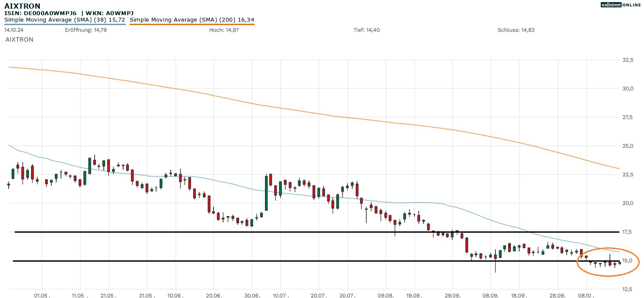Viewport: 644px width, 298px height.
Task: Click the orange line under SMA (200)
Action: click(x=191, y=24)
